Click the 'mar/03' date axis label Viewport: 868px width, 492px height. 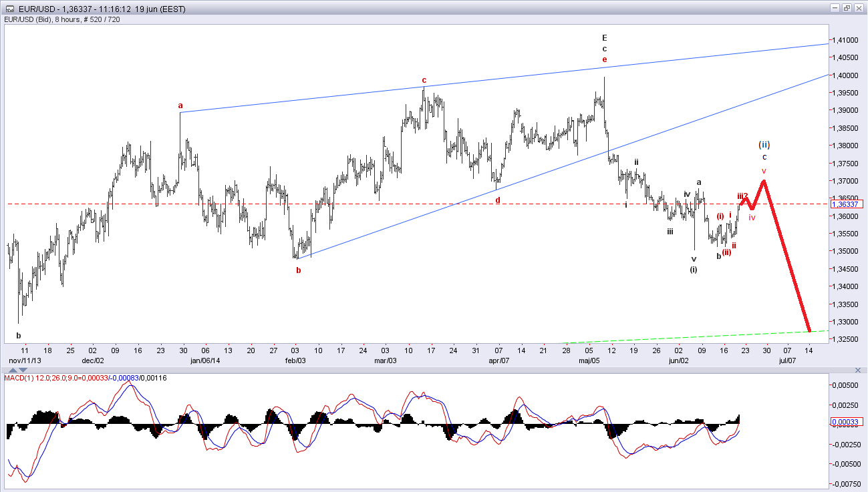[386, 360]
